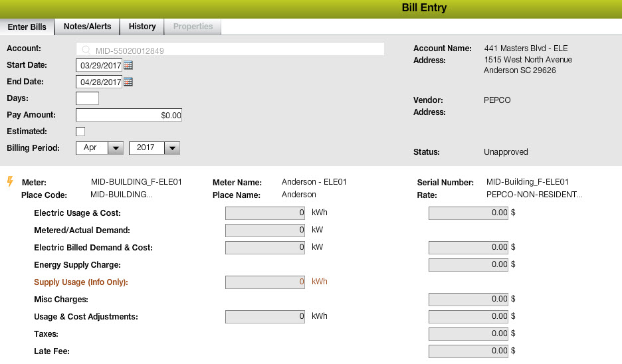Expand the Billing Period month dropdown

click(x=116, y=148)
